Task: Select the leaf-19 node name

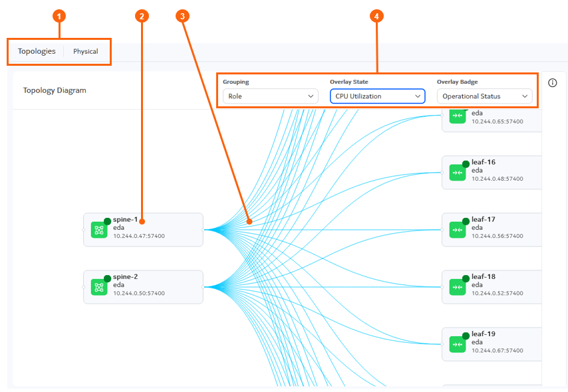Action: (484, 334)
